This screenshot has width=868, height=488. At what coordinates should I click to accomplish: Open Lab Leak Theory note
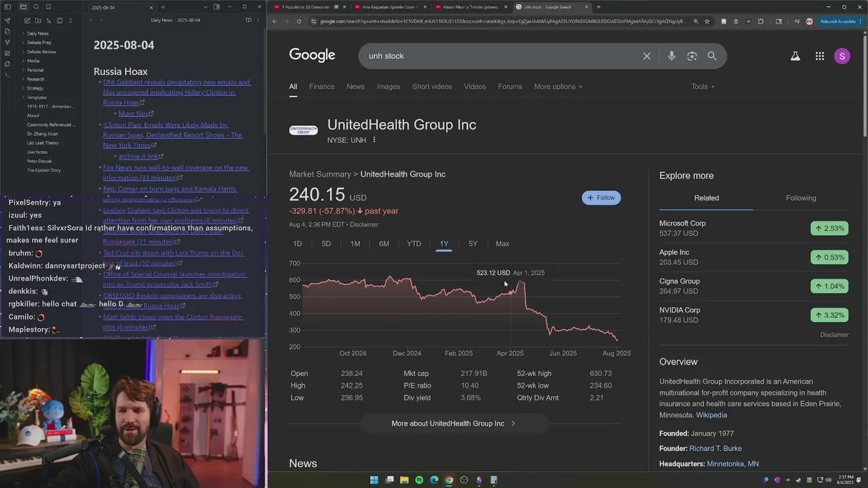point(43,143)
